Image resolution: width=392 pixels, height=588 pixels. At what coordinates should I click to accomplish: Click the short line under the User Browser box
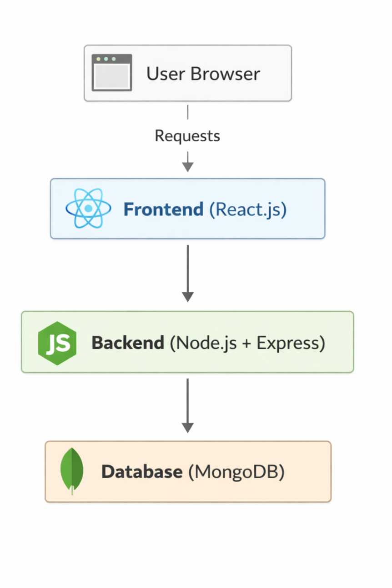[187, 112]
